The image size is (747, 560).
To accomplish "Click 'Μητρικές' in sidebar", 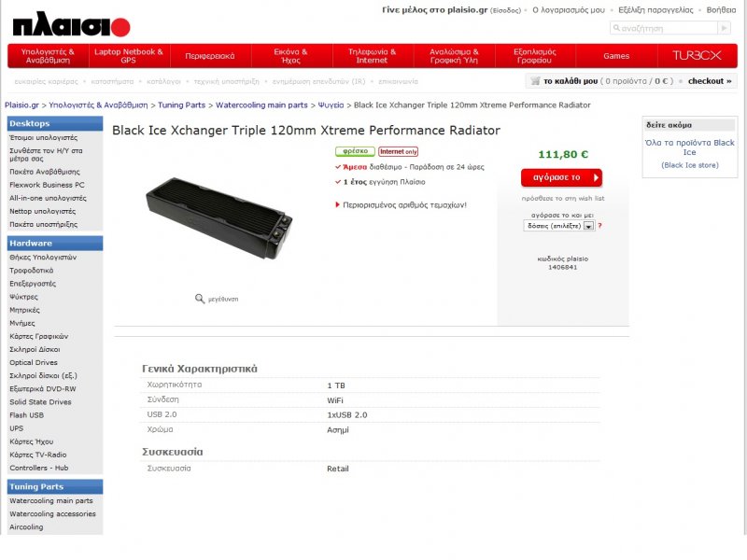I will pyautogui.click(x=25, y=310).
